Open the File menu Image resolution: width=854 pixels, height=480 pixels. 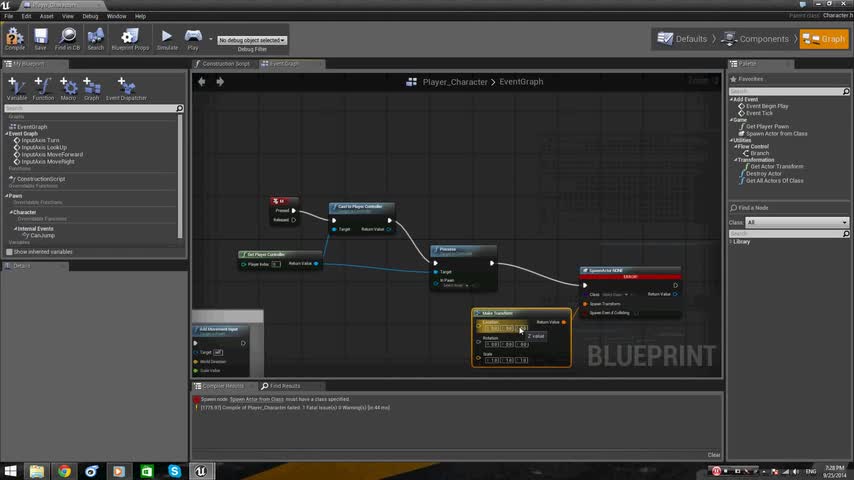tap(9, 16)
